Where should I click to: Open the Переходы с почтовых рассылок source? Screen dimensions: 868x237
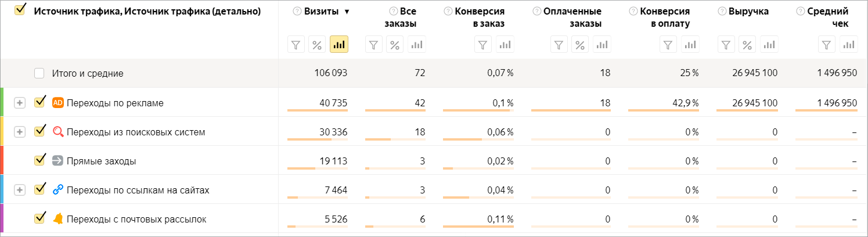point(136,219)
